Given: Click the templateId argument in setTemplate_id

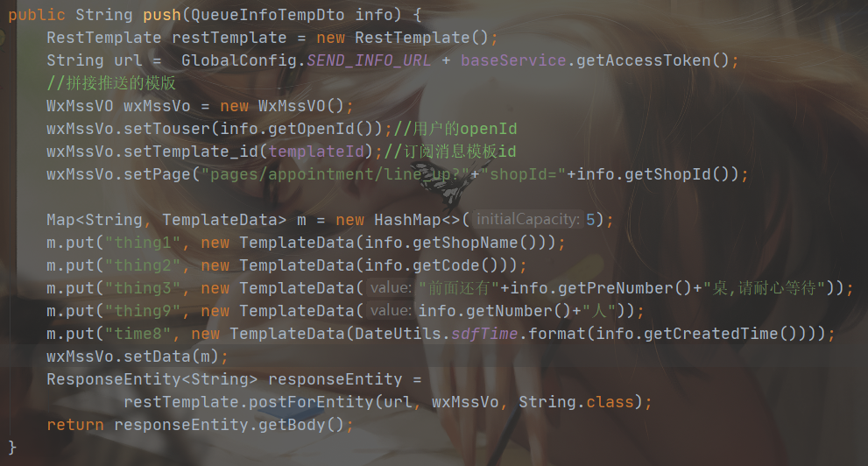Looking at the screenshot, I should (x=316, y=151).
